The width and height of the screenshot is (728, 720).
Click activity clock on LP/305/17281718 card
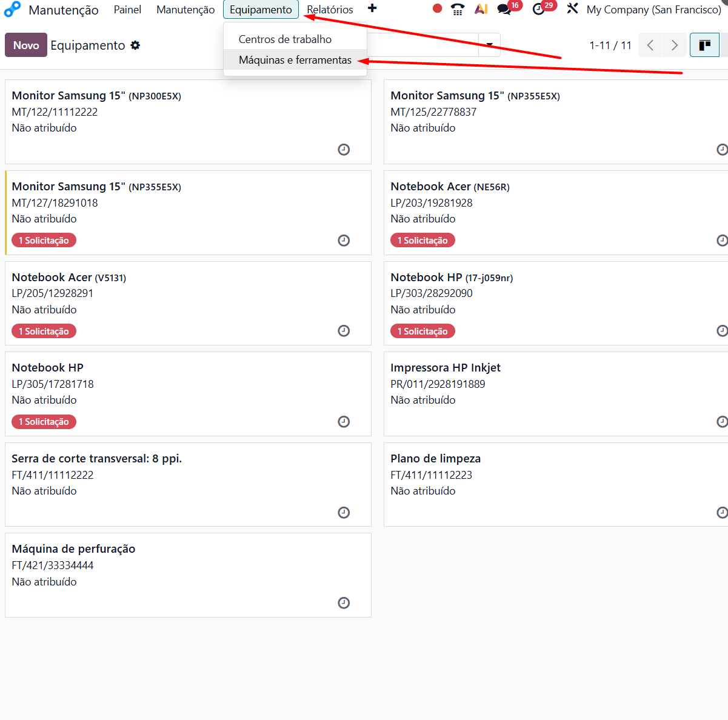click(344, 422)
